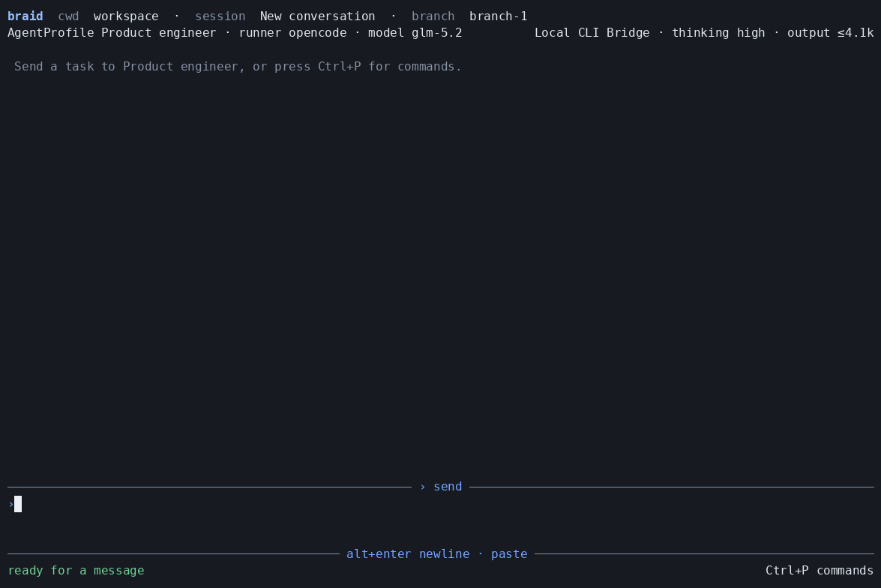Open Ctrl+P commands in status bar
The width and height of the screenshot is (881, 588).
click(820, 571)
